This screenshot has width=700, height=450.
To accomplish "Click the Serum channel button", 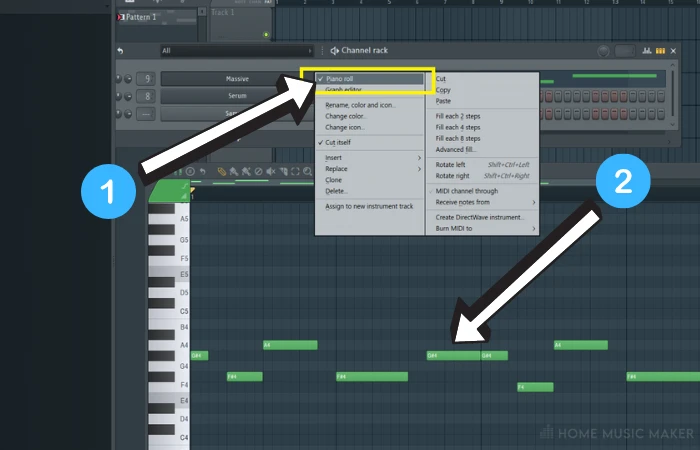I will [x=237, y=96].
